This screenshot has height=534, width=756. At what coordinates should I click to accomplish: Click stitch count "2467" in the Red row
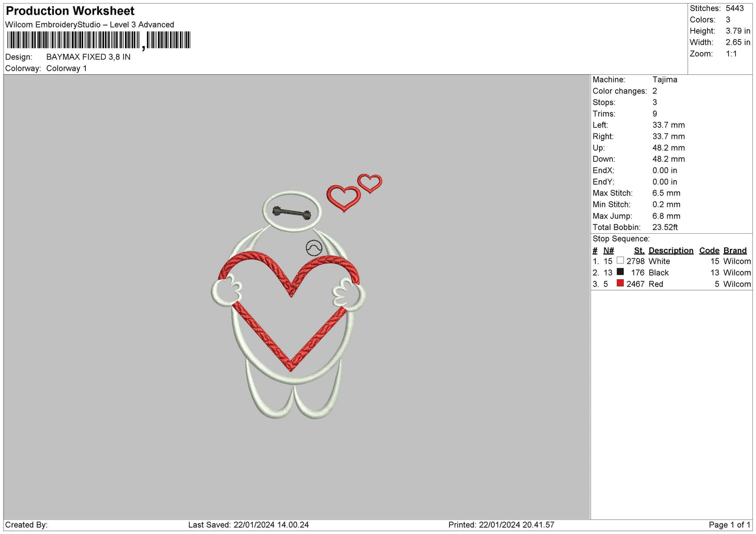click(636, 285)
